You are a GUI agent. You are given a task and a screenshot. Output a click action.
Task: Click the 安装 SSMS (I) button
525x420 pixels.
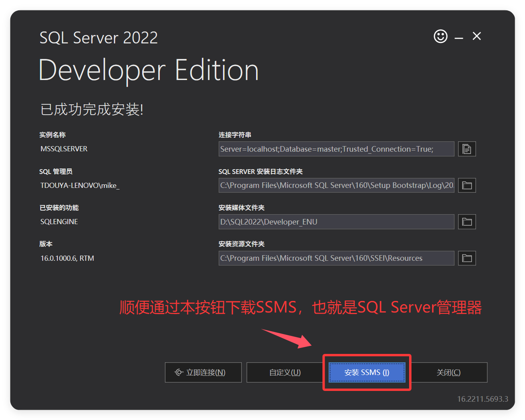(367, 372)
